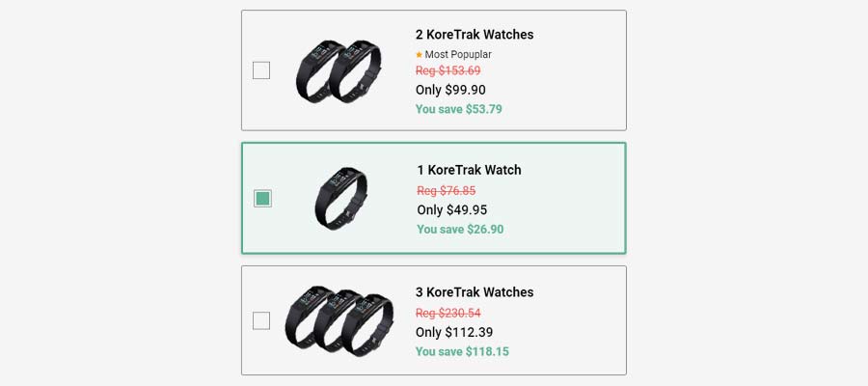Check the 2 KoreTrak Watches checkbox
Screen dimensions: 868x386
click(x=261, y=70)
